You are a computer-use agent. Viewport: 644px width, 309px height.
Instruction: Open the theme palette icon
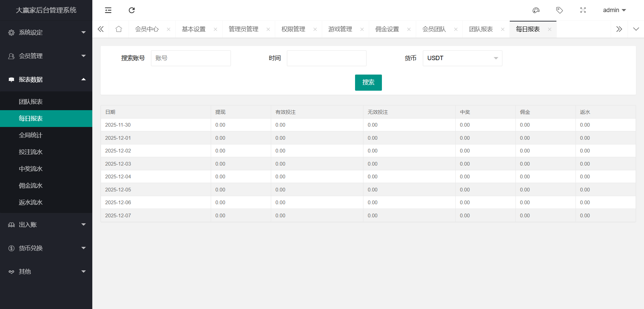coord(536,10)
